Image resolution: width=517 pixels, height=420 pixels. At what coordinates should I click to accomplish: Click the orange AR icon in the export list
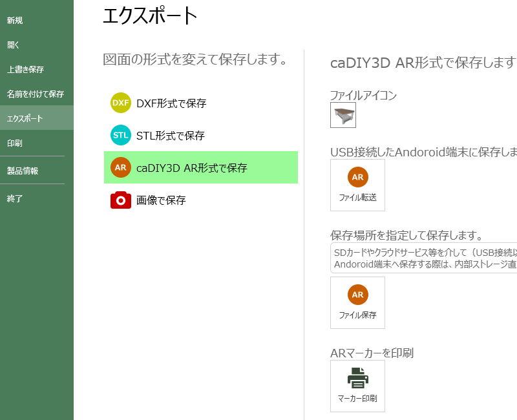[121, 167]
